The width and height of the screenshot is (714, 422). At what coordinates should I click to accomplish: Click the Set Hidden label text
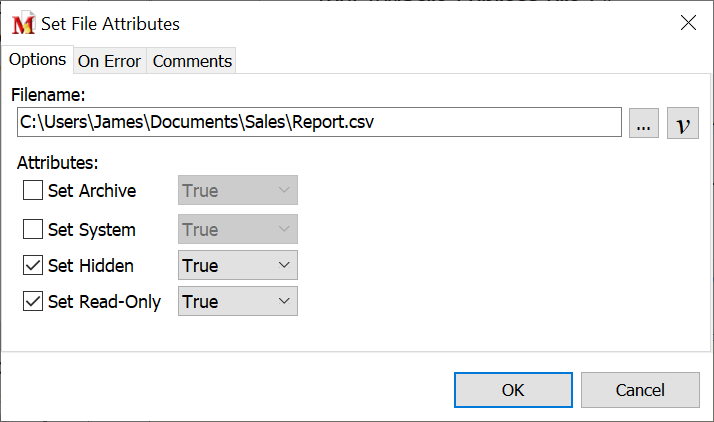click(x=90, y=266)
